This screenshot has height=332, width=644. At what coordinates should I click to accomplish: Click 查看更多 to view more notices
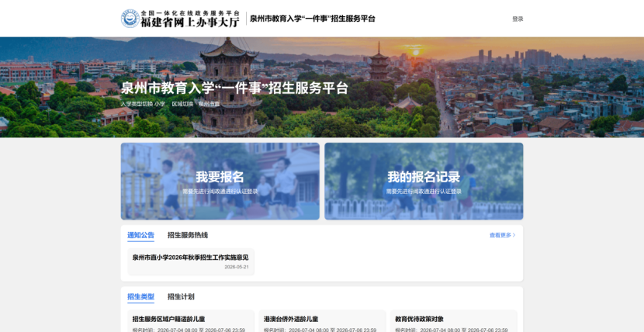click(502, 235)
